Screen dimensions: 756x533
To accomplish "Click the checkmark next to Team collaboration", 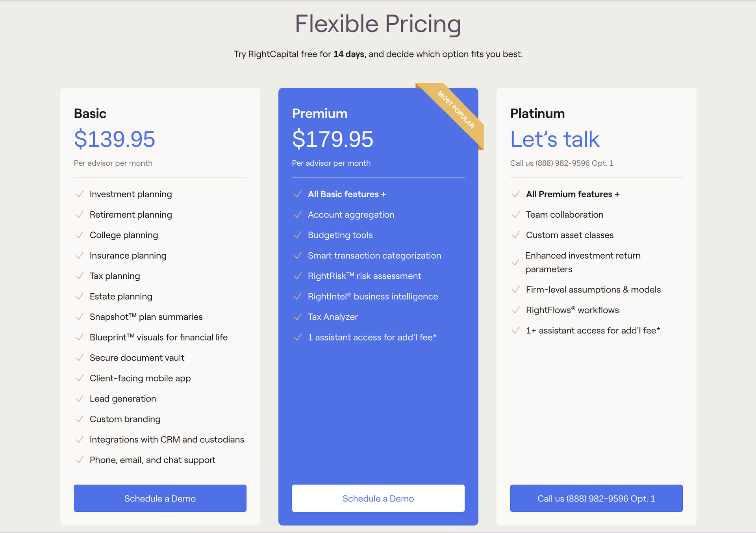I will pyautogui.click(x=516, y=215).
